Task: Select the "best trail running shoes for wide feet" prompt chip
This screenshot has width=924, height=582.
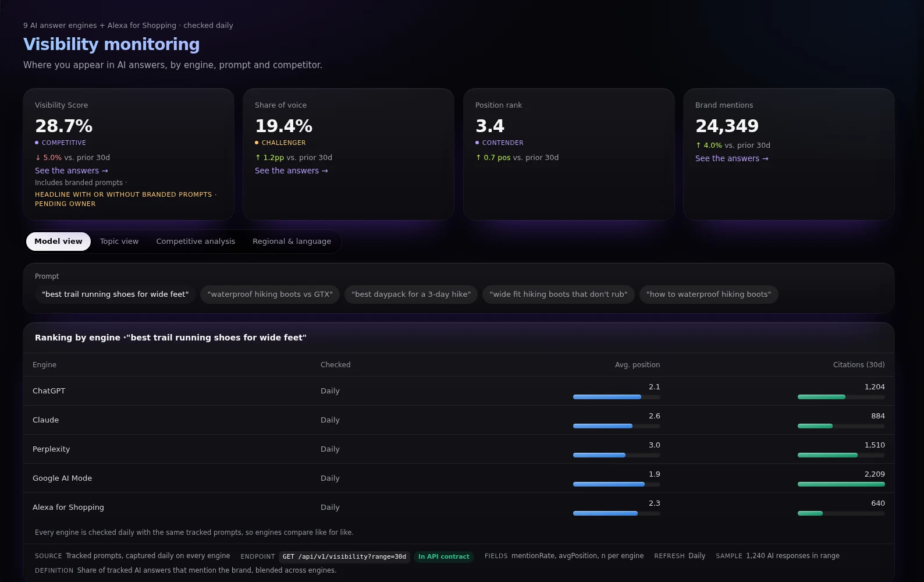Action: (x=115, y=294)
